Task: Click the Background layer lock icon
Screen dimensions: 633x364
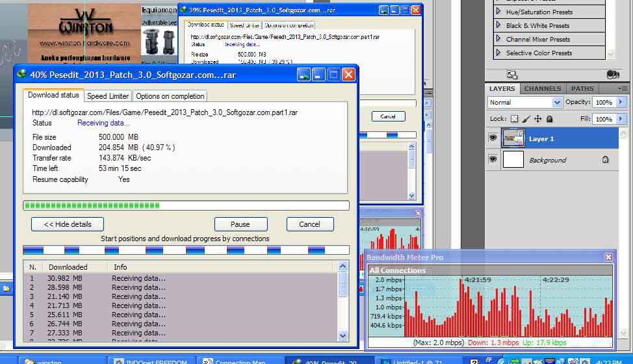Action: click(x=605, y=159)
